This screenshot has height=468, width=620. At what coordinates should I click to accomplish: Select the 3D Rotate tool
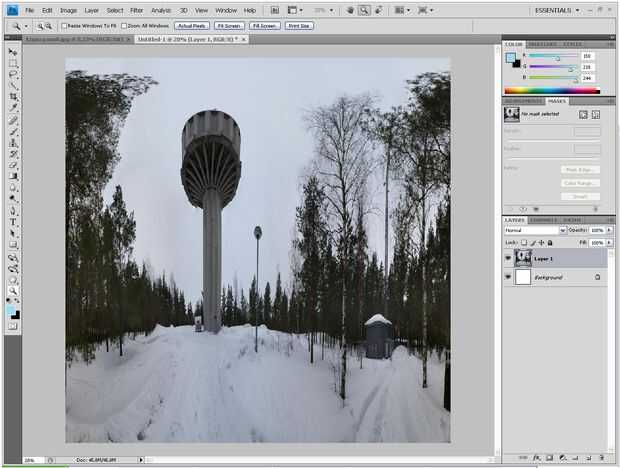tap(13, 258)
